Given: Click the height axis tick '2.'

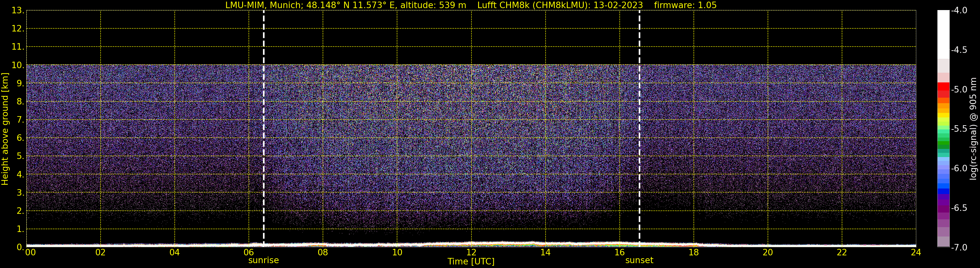Looking at the screenshot, I should 20,211.
